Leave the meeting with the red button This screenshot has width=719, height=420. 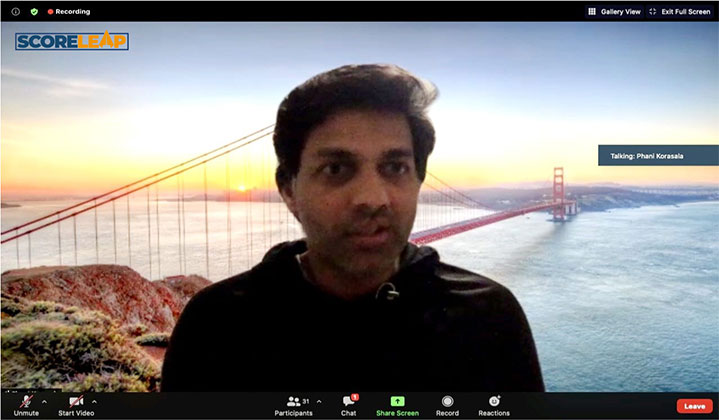click(694, 406)
